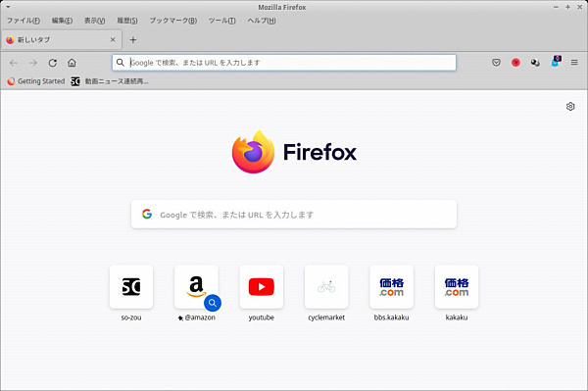Click the Google logo in page search box
Screen dimensions: 588x391
pos(147,214)
